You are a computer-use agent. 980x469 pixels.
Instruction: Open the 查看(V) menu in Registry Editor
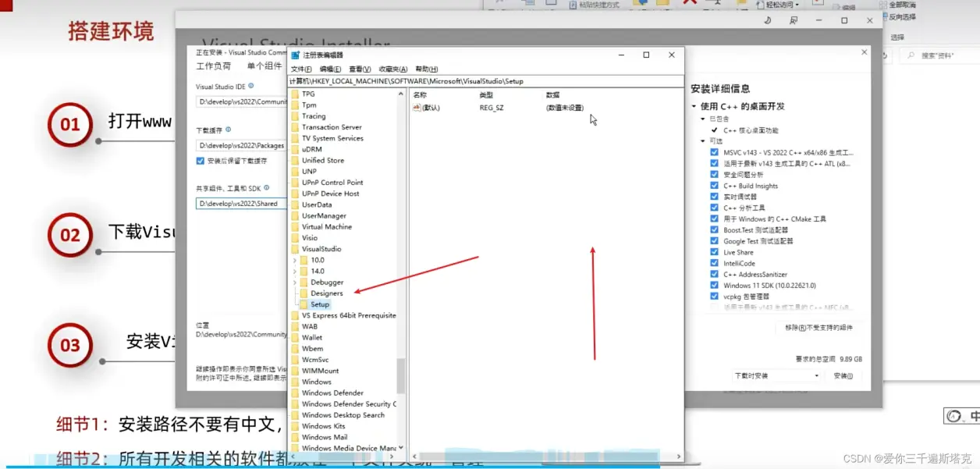click(x=360, y=69)
